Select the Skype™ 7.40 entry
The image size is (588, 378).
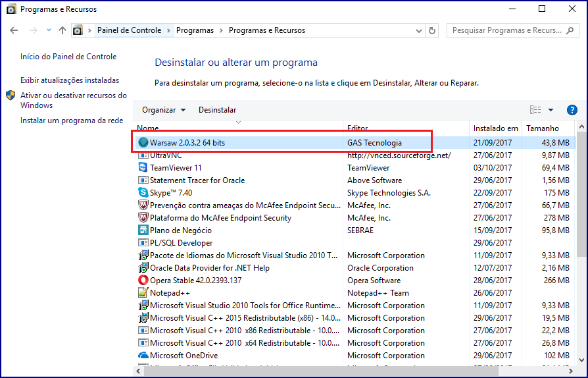171,193
